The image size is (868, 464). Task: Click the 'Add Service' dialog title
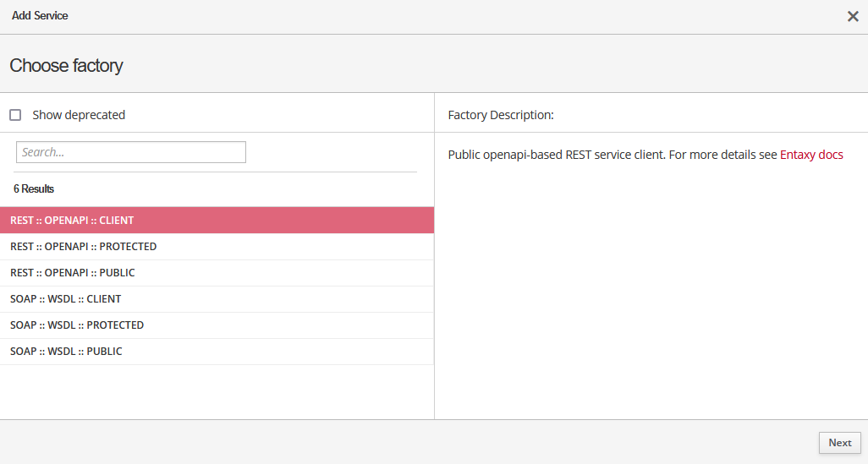click(40, 16)
